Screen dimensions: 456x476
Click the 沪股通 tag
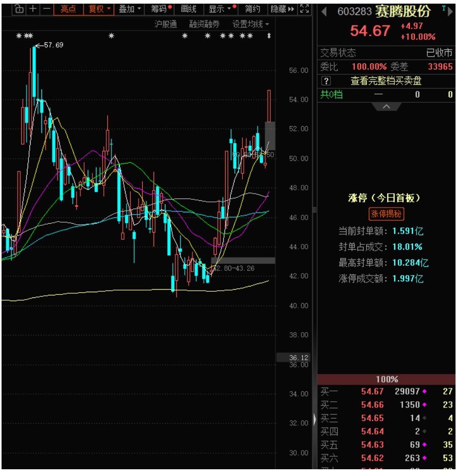(165, 24)
